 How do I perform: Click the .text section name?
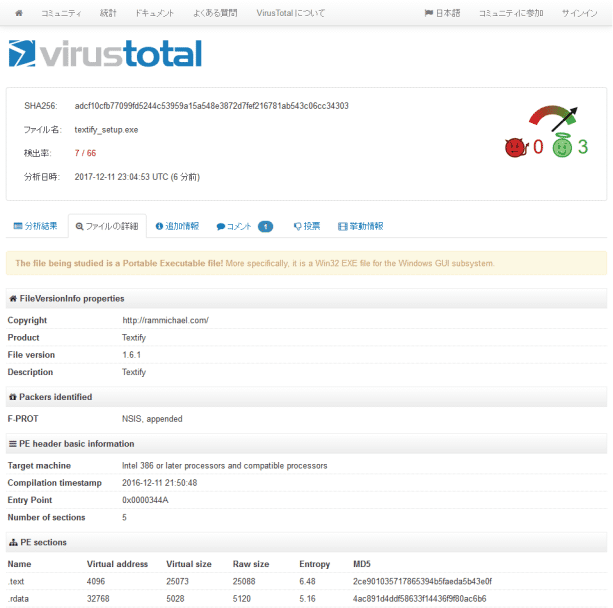(16, 581)
